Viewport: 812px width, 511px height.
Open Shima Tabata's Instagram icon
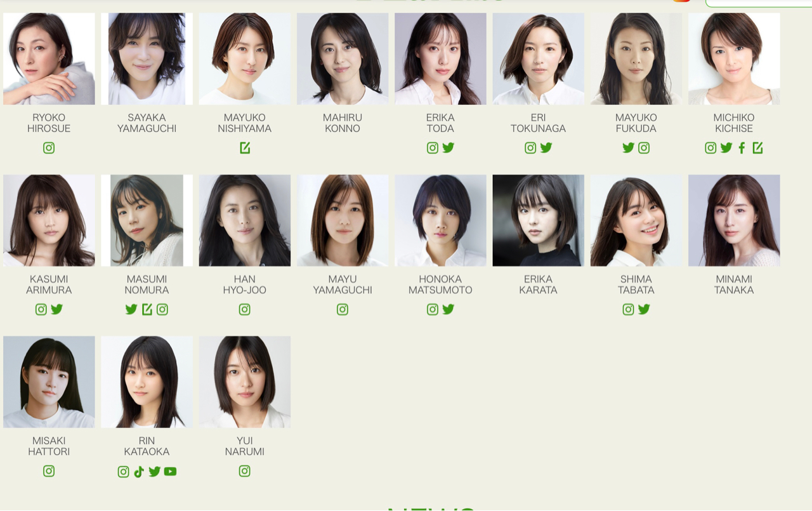[628, 310]
